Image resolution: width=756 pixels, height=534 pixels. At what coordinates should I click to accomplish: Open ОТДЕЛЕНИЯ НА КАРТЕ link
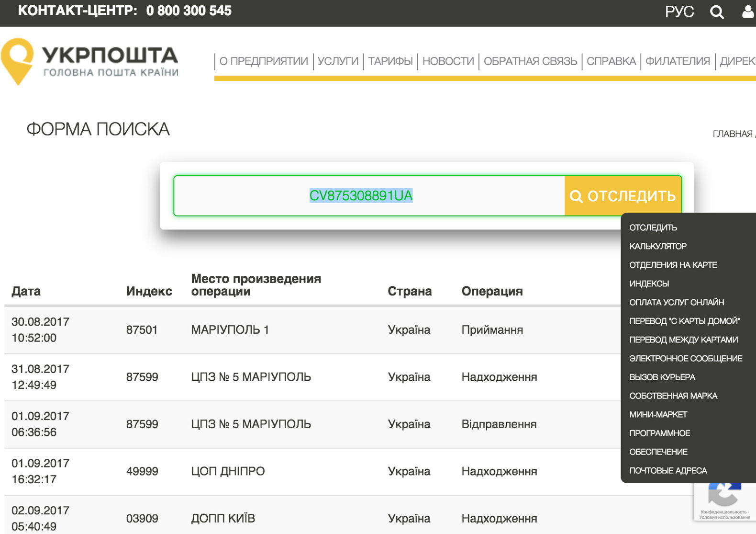click(673, 265)
